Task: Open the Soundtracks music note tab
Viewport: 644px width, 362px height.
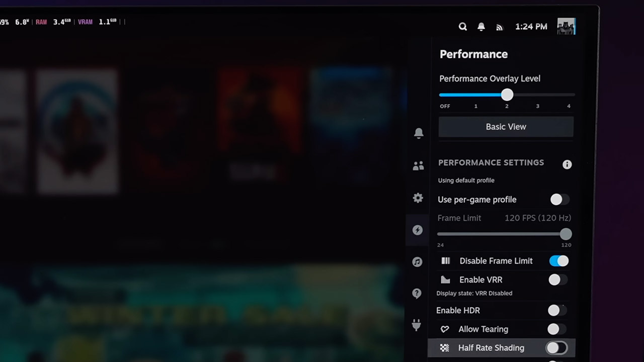Action: click(x=417, y=262)
